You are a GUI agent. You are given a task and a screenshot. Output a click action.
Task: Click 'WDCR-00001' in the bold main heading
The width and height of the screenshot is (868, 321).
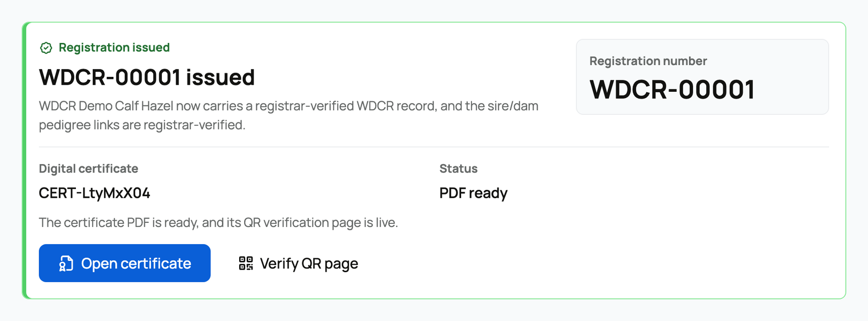[x=110, y=77]
